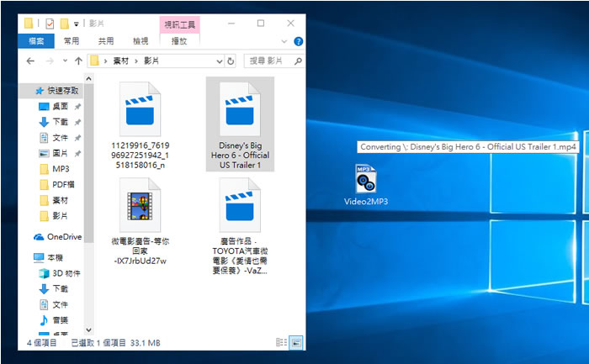Image resolution: width=589 pixels, height=364 pixels.
Task: Click 素材 in the address bar path
Action: click(121, 61)
